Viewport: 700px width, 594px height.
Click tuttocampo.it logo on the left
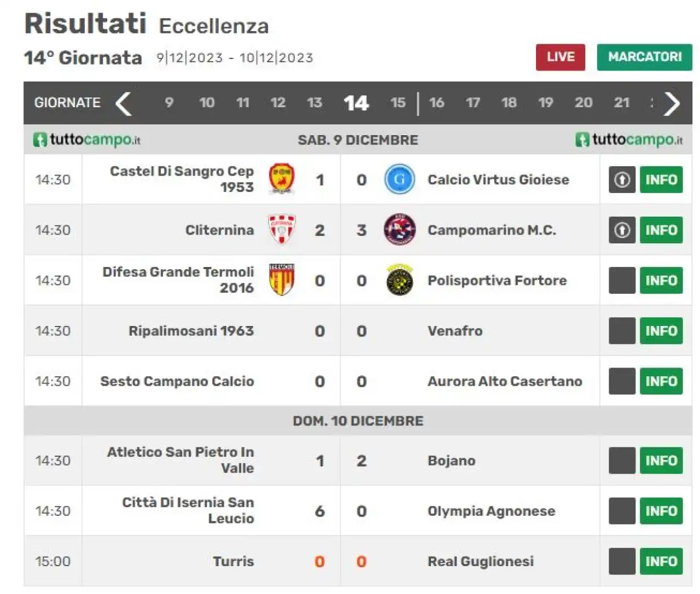[87, 140]
